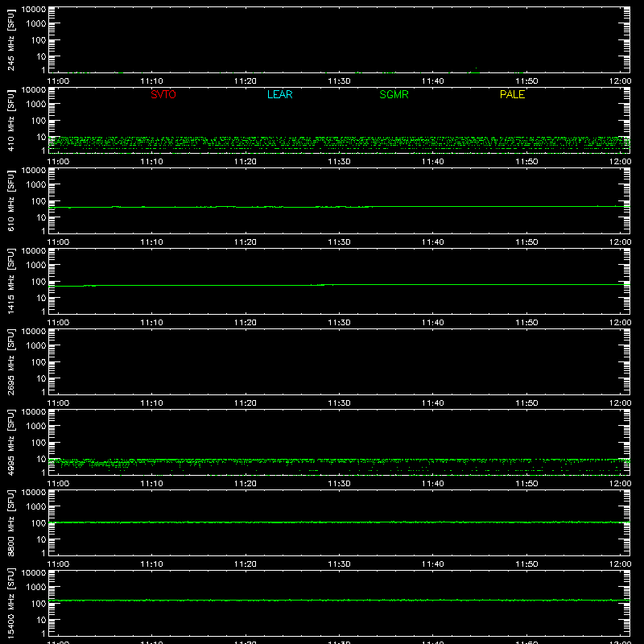The width and height of the screenshot is (644, 644).
Task: Select the "245 MHz [SFU]" axis title
Action: 10,39
